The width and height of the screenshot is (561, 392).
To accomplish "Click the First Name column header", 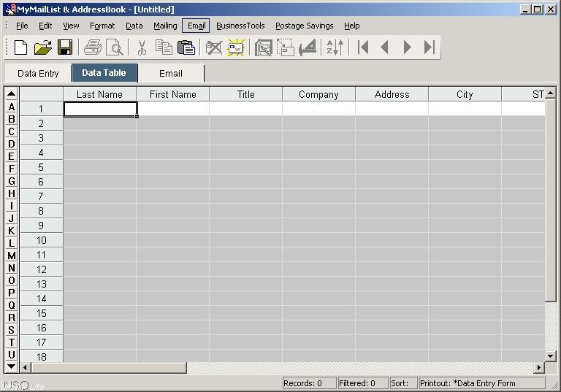I will pos(173,94).
